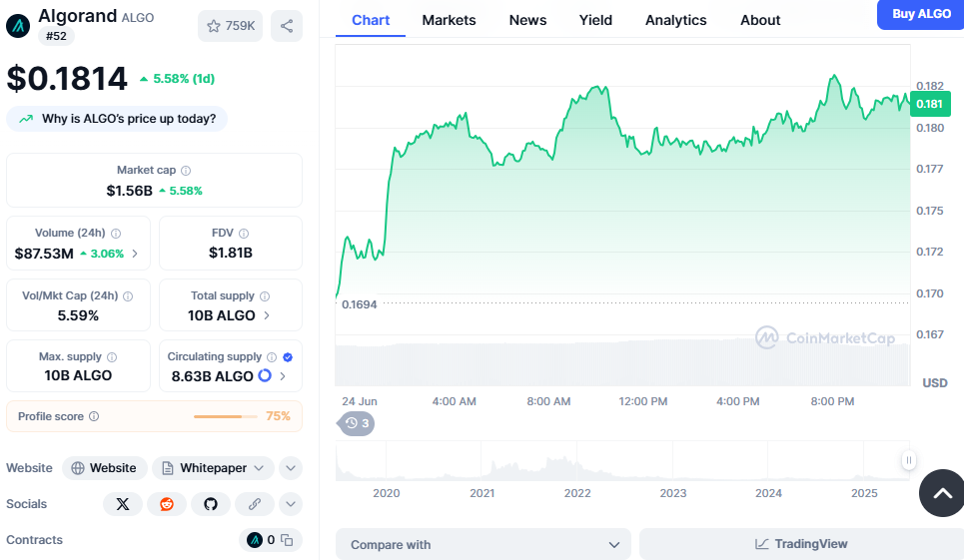Open Volume (24h) details chevron
Viewport: 964px width, 560px height.
point(135,254)
